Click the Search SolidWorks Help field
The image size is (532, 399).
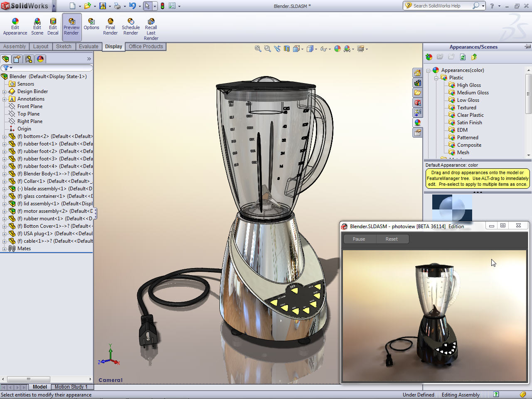pos(441,6)
